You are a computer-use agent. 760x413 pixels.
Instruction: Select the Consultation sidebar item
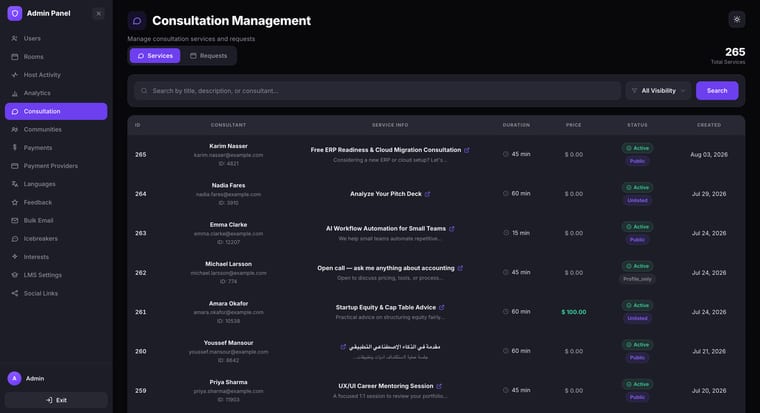coord(56,111)
